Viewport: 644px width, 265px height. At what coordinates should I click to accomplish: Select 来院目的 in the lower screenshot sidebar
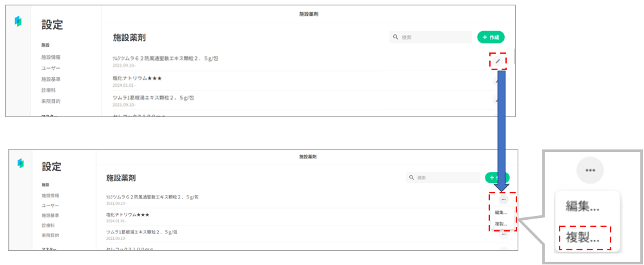(x=50, y=235)
